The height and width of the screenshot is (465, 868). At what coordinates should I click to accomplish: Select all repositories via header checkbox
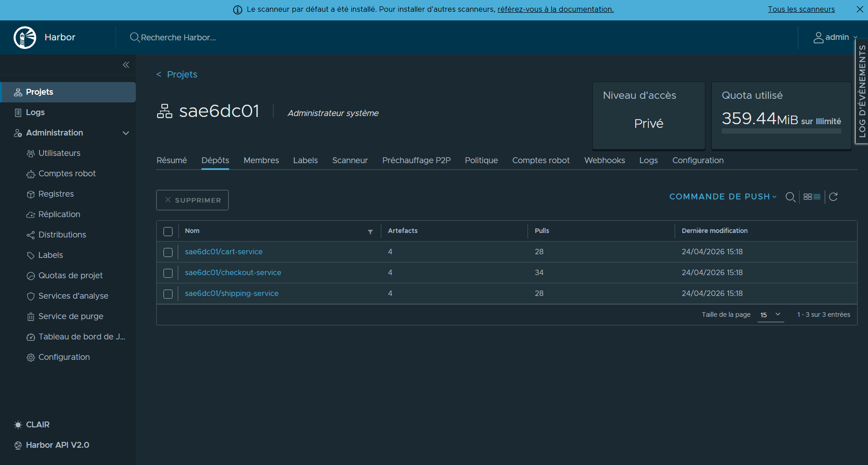point(168,232)
